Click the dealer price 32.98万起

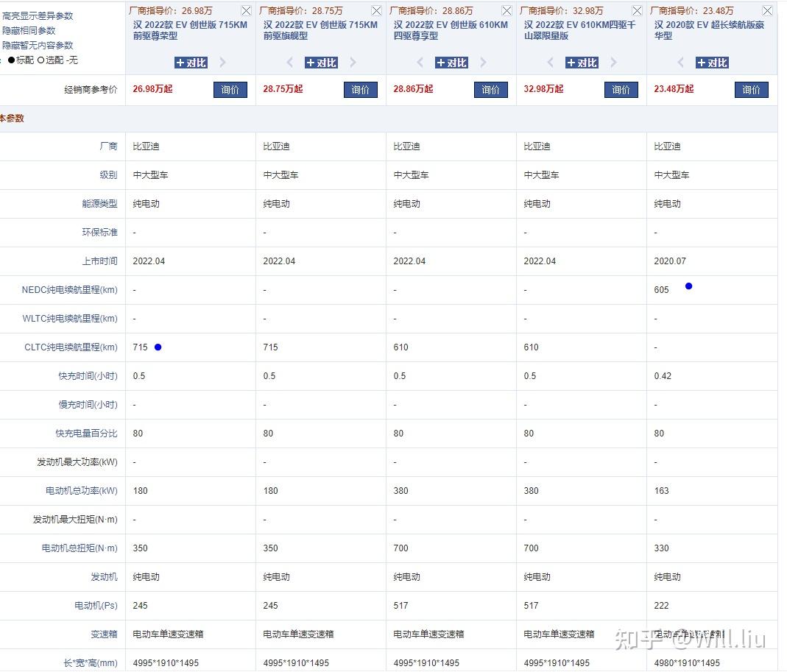point(543,89)
